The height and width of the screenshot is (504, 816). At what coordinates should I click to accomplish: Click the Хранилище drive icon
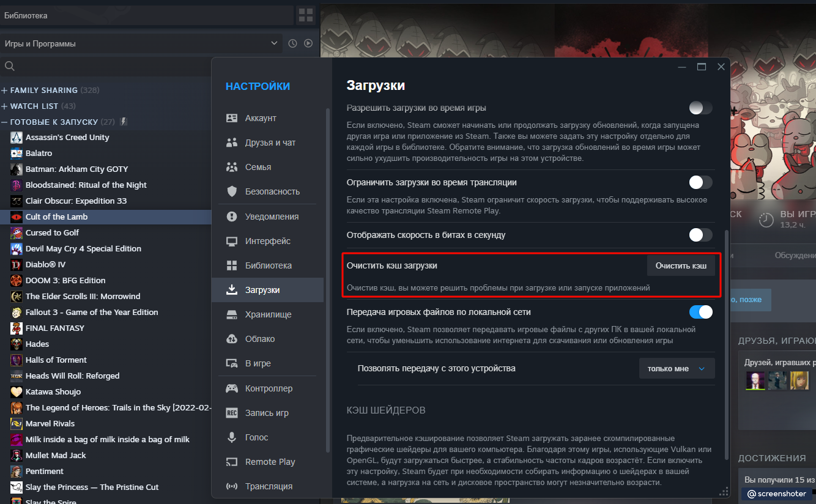coord(232,314)
